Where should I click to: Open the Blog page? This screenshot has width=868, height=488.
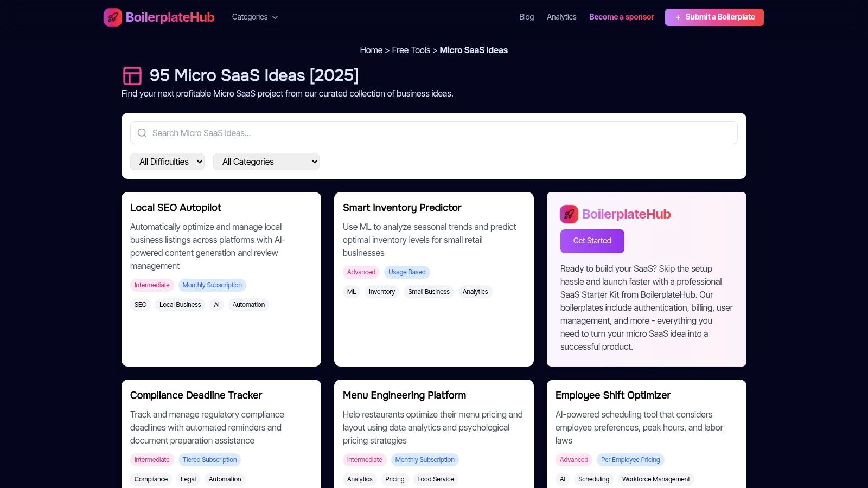(x=526, y=17)
